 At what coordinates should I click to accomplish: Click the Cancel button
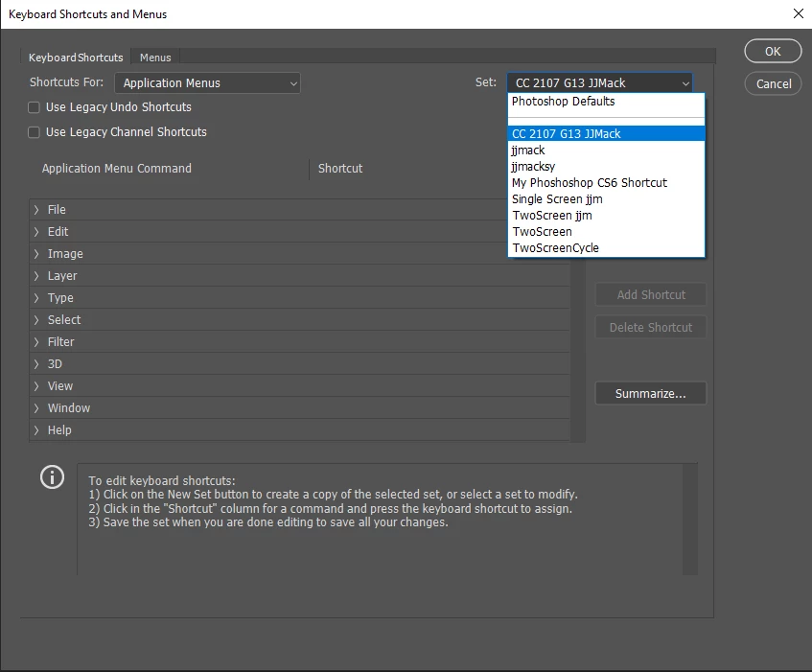click(773, 83)
